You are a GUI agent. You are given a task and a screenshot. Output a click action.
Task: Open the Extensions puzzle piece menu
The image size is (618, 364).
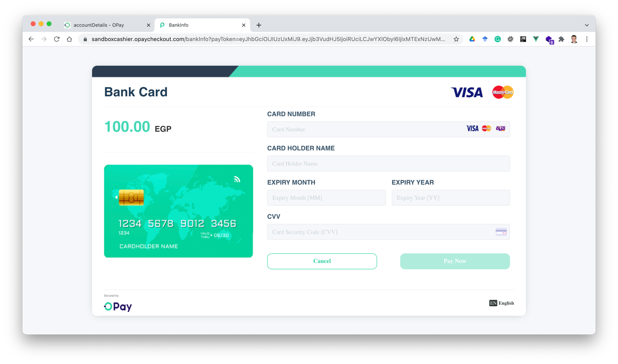[561, 39]
